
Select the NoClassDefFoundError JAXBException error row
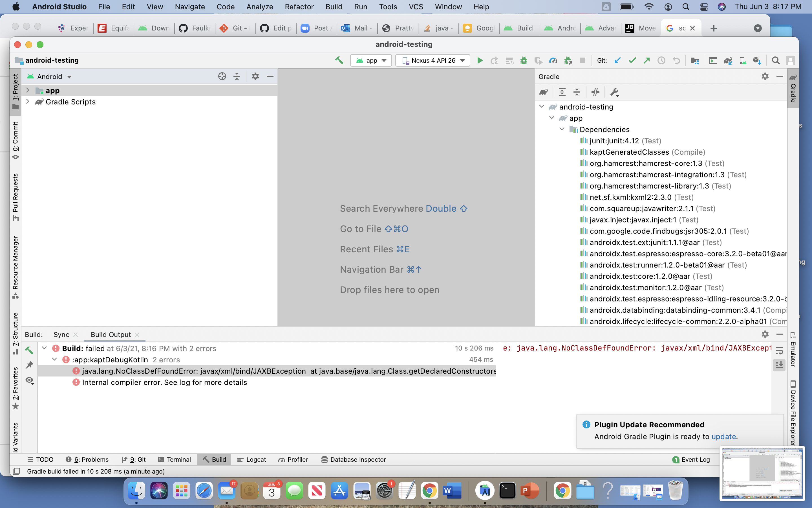click(267, 371)
